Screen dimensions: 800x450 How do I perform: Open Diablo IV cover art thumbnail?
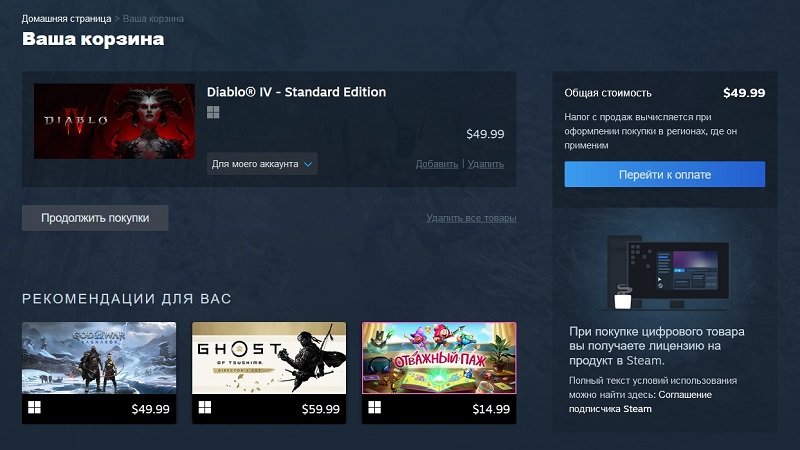click(x=114, y=121)
